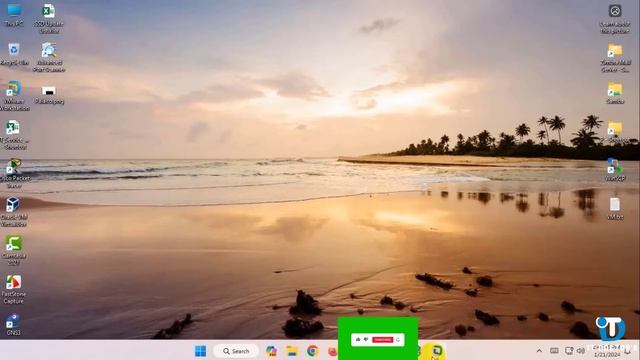Open This PC desktop icon

pos(13,15)
